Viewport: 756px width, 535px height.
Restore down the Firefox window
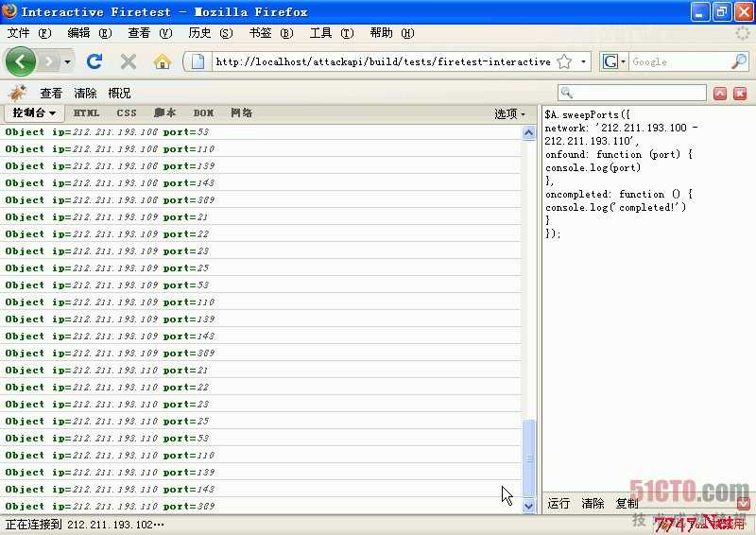tap(722, 11)
